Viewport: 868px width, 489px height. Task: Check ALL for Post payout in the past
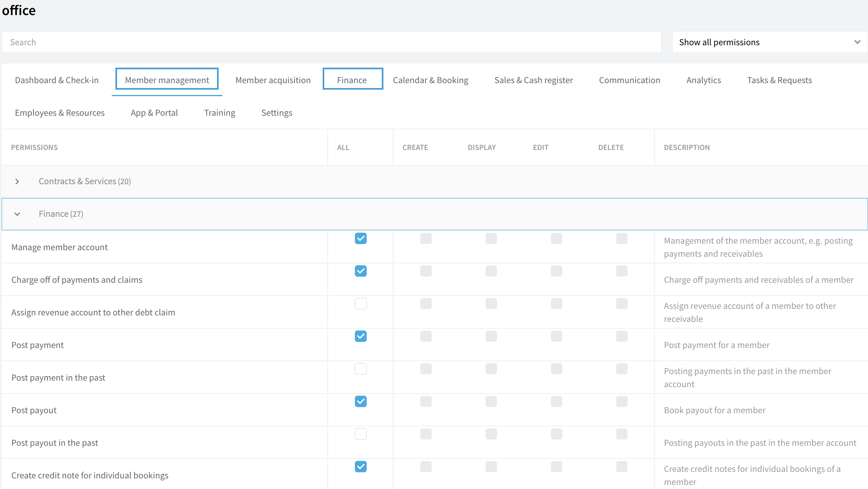[x=361, y=434]
